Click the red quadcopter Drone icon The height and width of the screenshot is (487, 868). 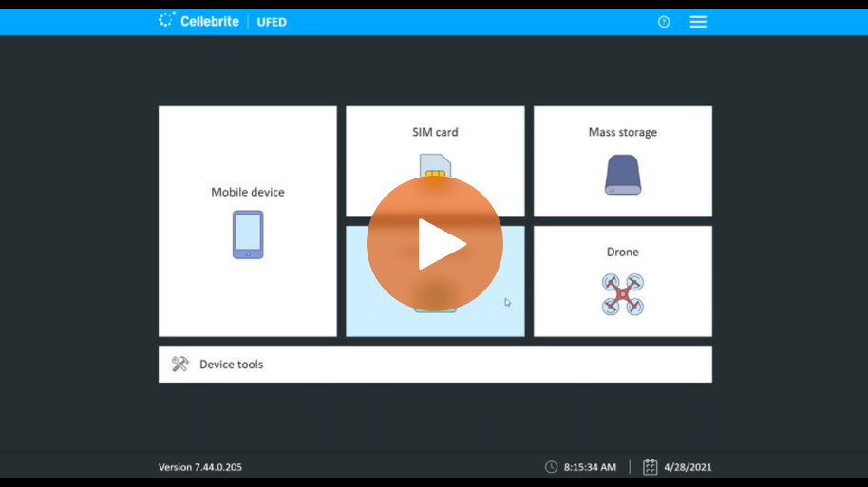622,294
